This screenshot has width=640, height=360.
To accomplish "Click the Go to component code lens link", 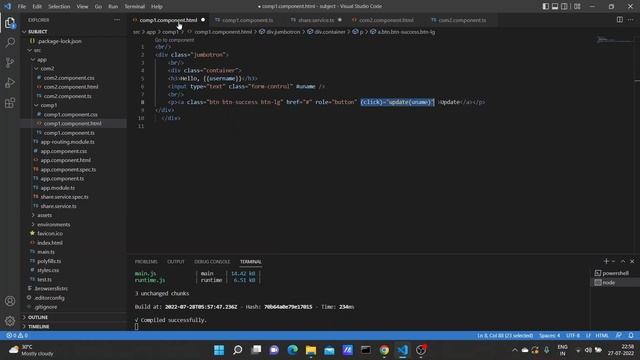I will point(174,40).
